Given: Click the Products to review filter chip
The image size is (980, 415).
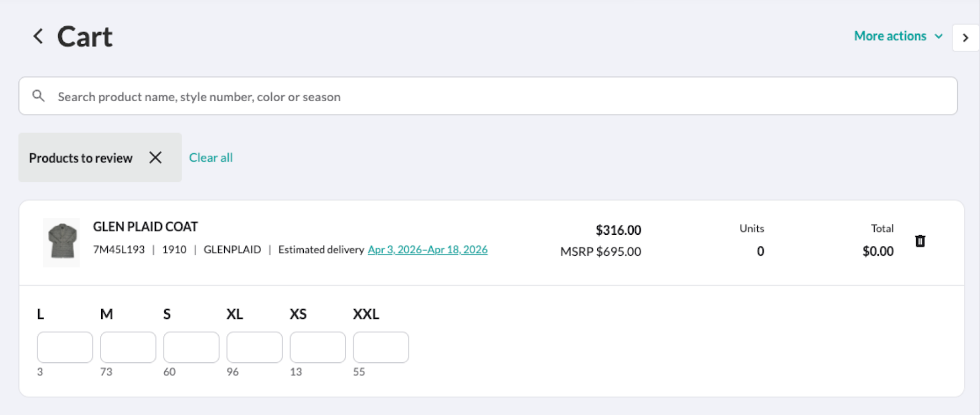Looking at the screenshot, I should [x=80, y=158].
